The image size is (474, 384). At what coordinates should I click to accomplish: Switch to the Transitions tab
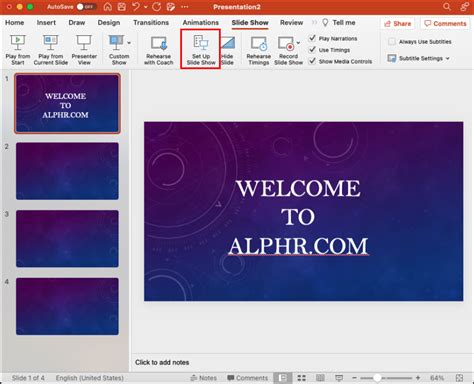(x=151, y=23)
